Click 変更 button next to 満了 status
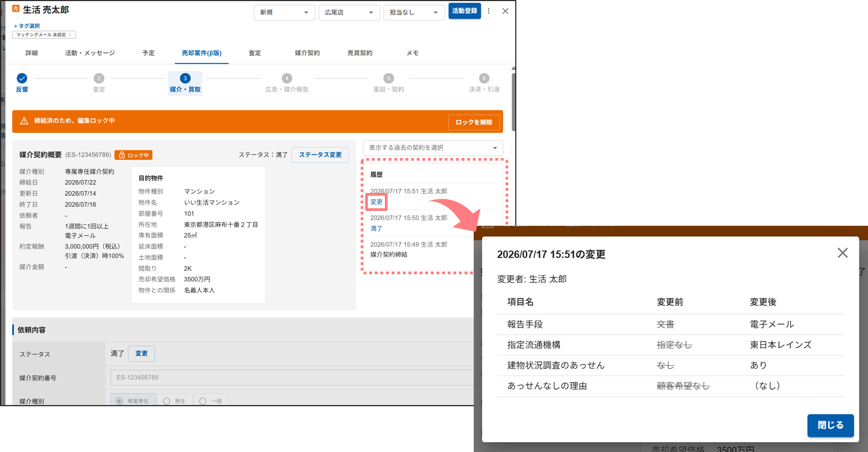 141,354
